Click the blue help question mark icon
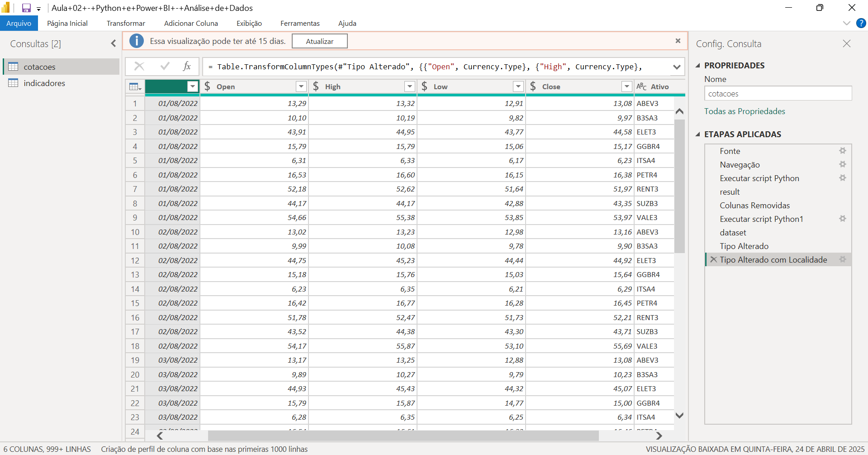 (861, 23)
